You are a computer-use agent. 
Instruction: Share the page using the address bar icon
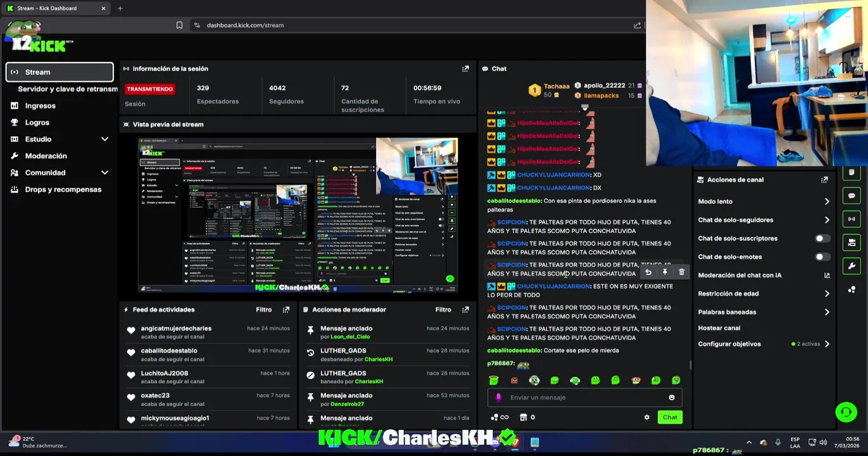pyautogui.click(x=637, y=25)
